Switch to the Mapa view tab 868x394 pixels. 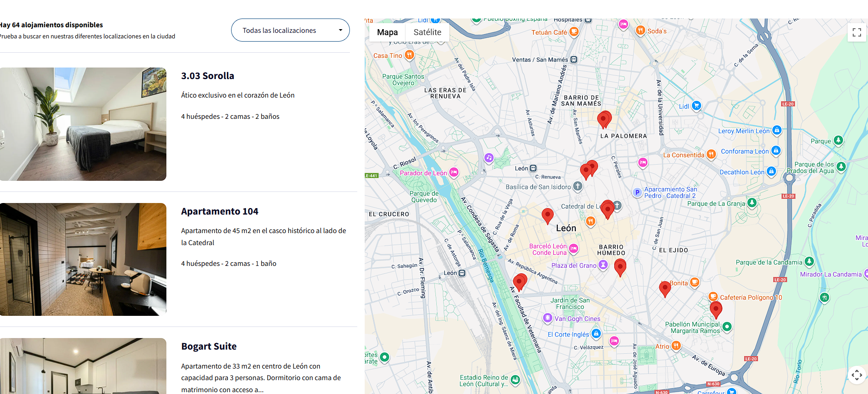tap(387, 32)
